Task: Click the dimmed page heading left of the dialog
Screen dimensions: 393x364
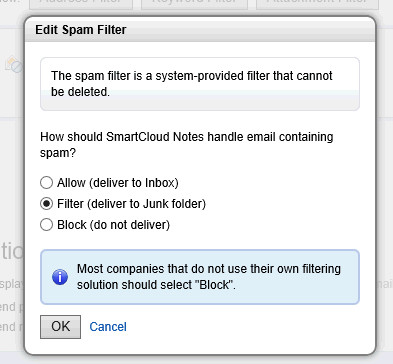Action: coord(12,251)
